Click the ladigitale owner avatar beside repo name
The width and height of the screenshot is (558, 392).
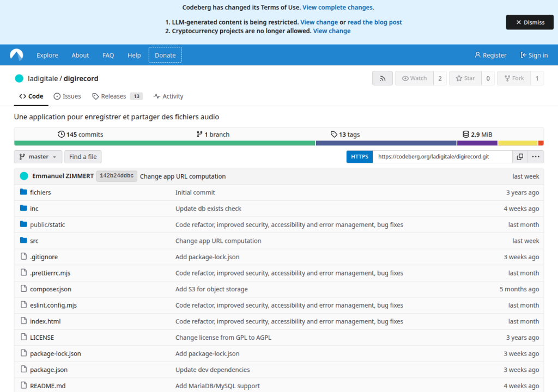[x=19, y=78]
